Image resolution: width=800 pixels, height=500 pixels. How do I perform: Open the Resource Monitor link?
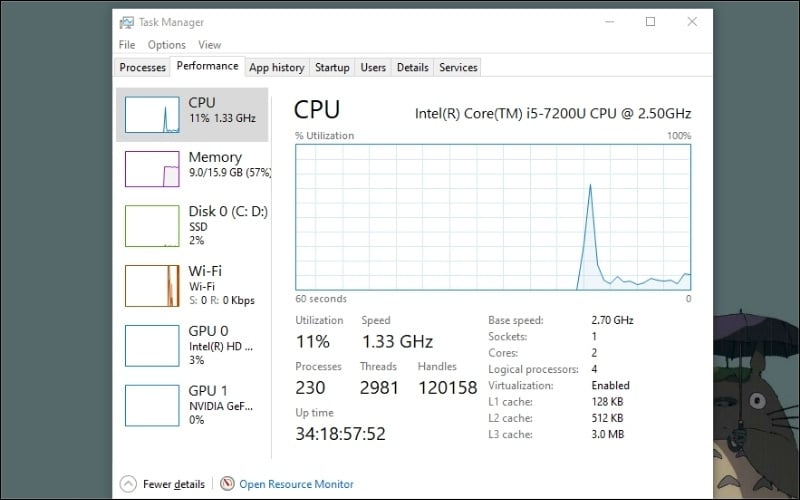(x=296, y=484)
